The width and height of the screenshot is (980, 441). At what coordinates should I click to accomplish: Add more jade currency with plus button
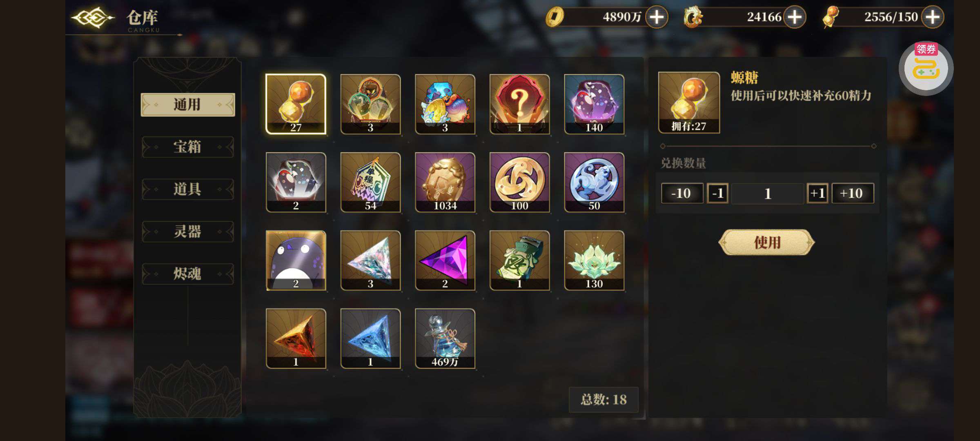click(794, 17)
